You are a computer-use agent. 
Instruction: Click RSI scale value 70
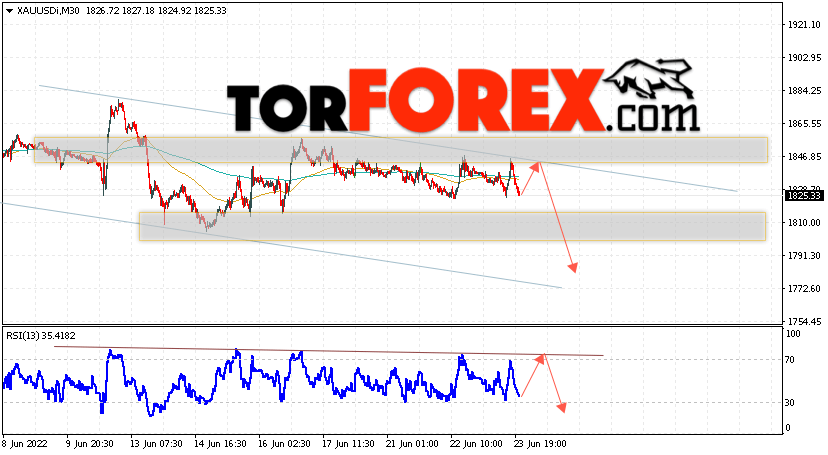tap(789, 360)
